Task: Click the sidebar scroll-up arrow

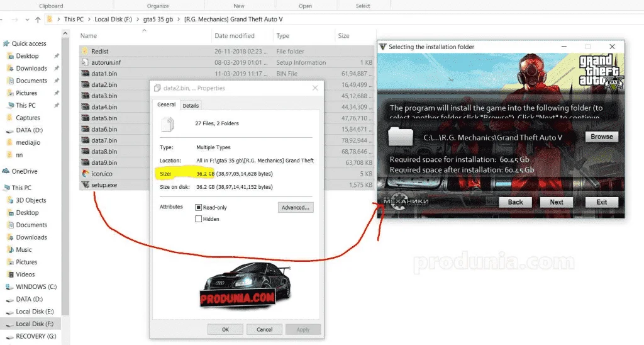Action: click(65, 33)
